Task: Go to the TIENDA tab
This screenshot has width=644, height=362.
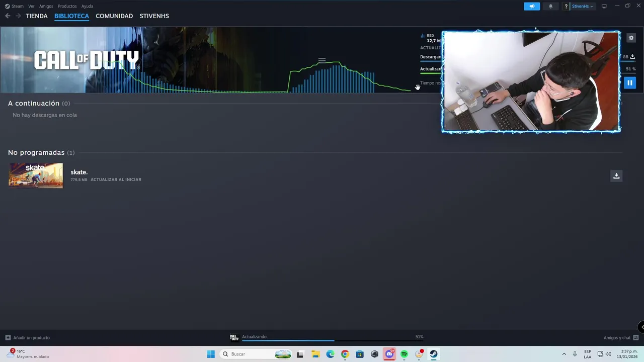Action: pos(37,16)
